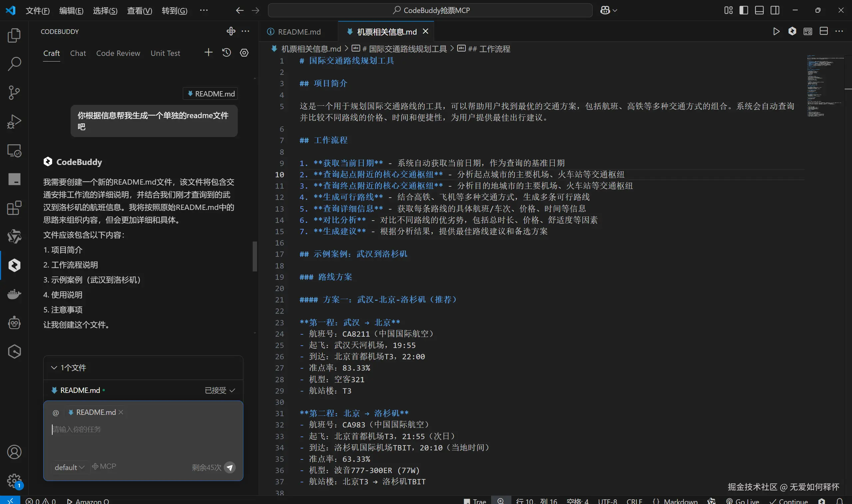Open markdown preview to the side
The height and width of the screenshot is (504, 852).
coord(808,32)
